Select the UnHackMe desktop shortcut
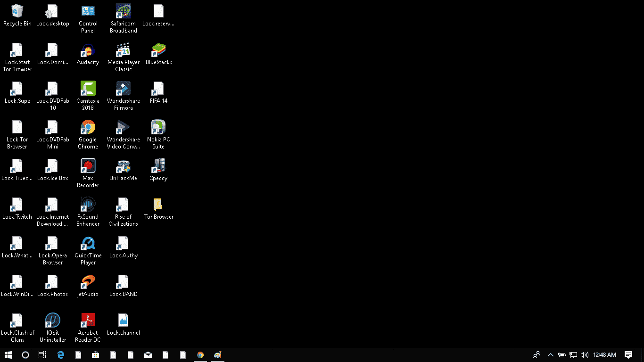 pyautogui.click(x=124, y=170)
